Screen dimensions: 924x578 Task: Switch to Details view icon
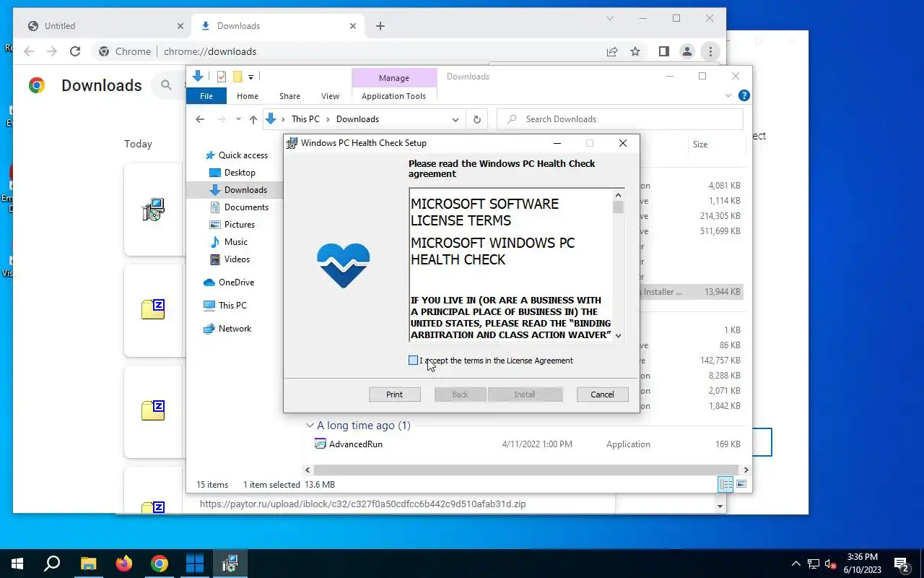726,484
